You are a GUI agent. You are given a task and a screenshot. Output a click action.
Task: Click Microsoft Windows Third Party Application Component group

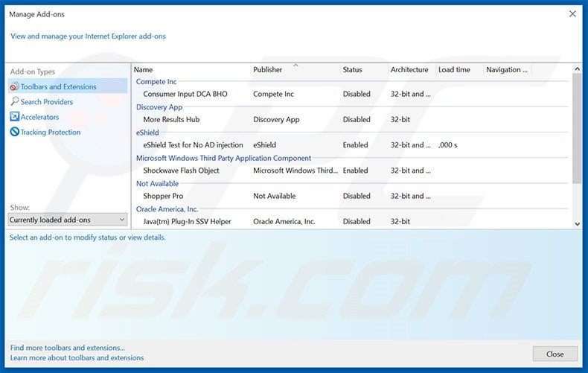223,158
